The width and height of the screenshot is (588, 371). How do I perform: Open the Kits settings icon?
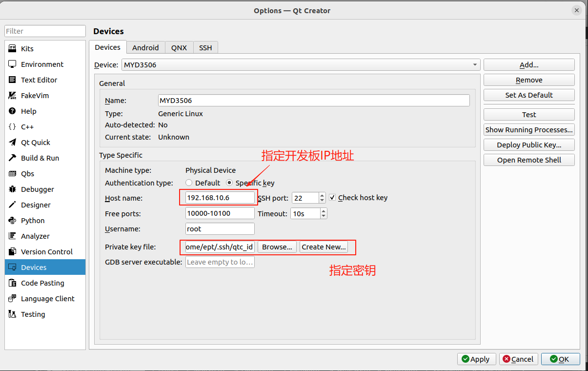point(12,49)
